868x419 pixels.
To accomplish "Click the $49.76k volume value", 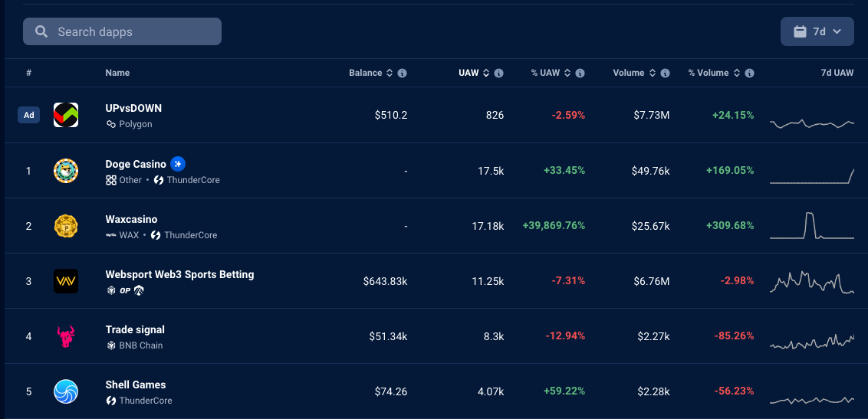I will (x=650, y=170).
